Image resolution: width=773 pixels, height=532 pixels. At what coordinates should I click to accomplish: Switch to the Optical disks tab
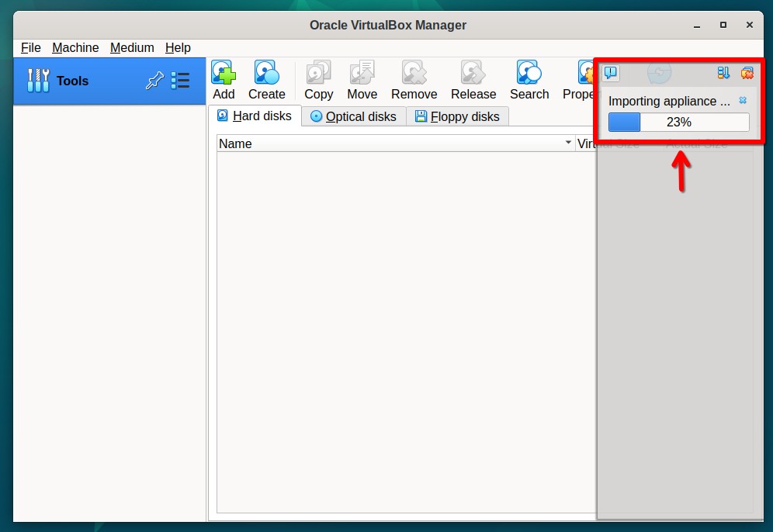[x=353, y=117]
